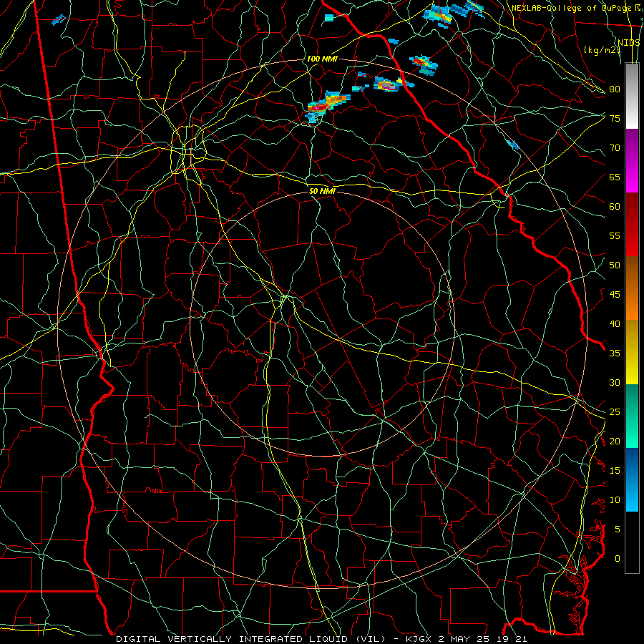This screenshot has width=644, height=644.
Task: Click the 40 value on color scale
Action: point(615,323)
